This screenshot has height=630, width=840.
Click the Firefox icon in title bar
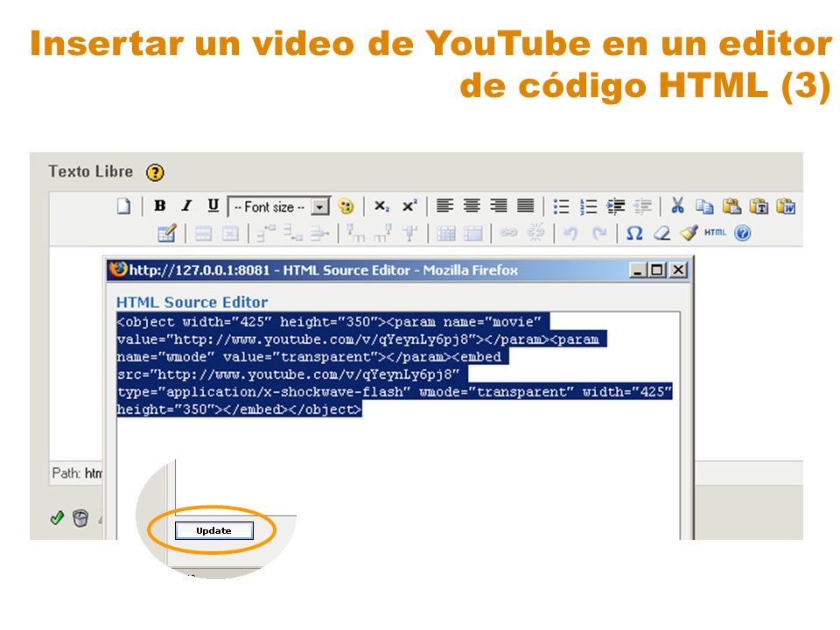[118, 269]
